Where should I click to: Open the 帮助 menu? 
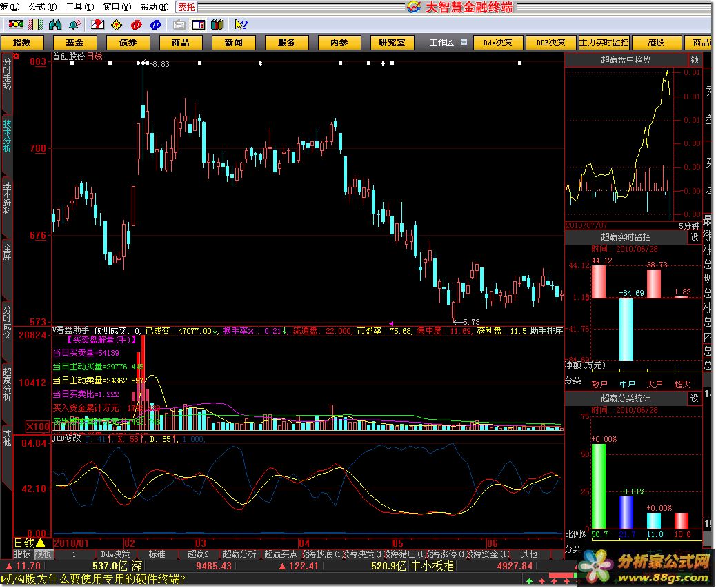pyautogui.click(x=155, y=6)
